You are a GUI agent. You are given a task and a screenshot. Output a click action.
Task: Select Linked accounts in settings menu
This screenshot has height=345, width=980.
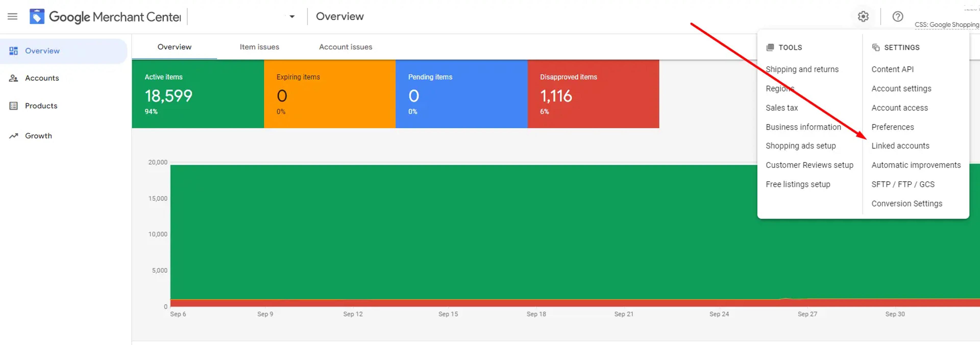tap(900, 146)
